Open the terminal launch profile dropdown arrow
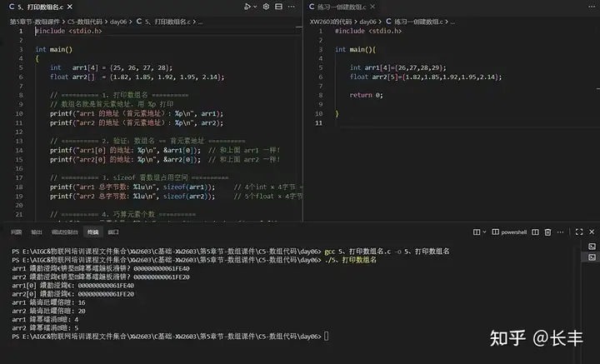The height and width of the screenshot is (364, 600). [x=484, y=232]
